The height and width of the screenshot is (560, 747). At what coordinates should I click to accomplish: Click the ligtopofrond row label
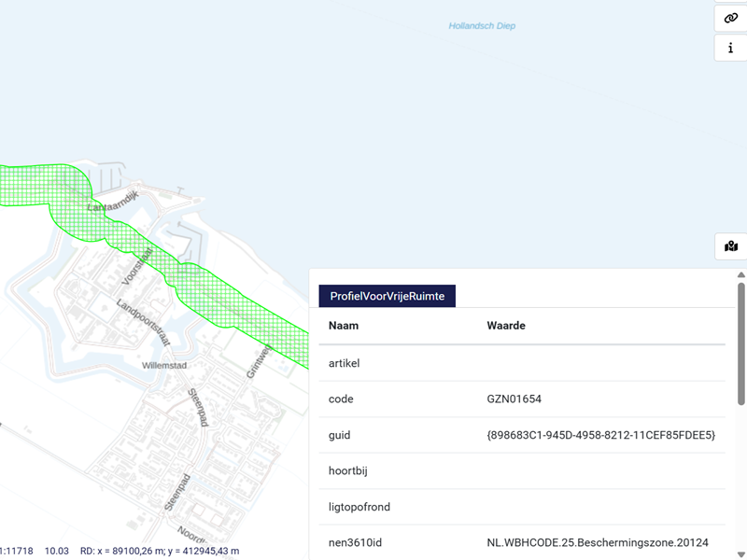(359, 507)
